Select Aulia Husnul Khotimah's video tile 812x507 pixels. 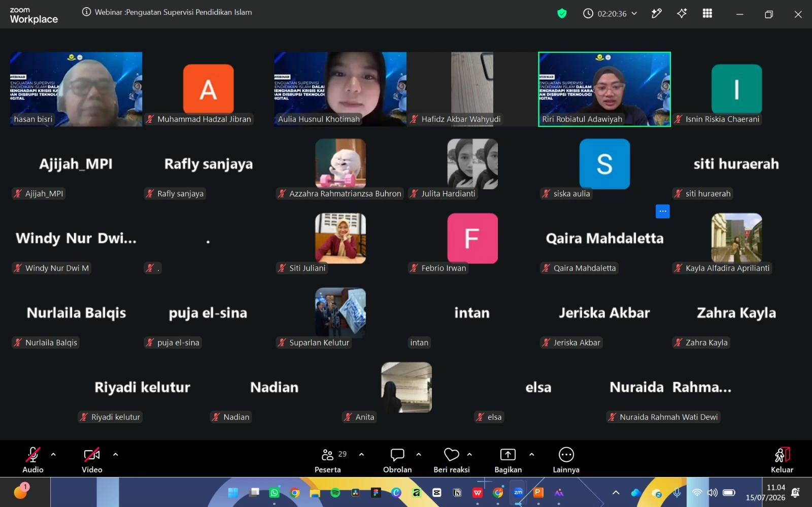[340, 89]
